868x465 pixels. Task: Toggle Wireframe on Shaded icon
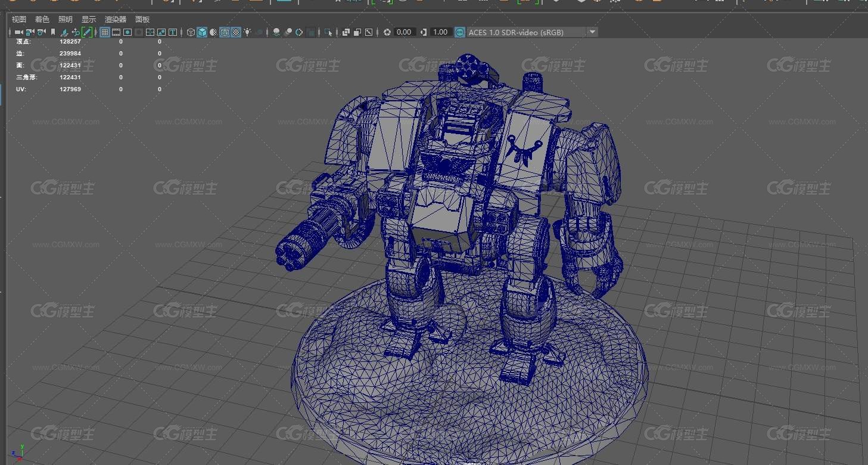225,32
